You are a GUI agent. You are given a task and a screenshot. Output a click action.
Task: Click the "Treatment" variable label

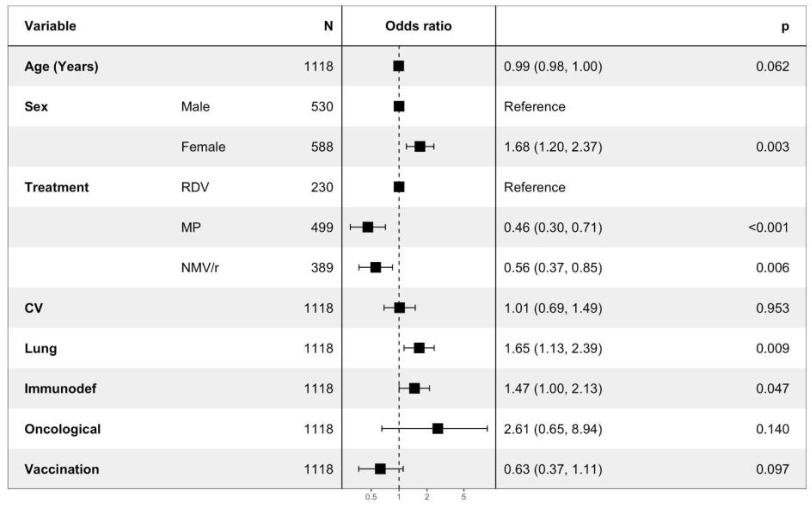[56, 187]
